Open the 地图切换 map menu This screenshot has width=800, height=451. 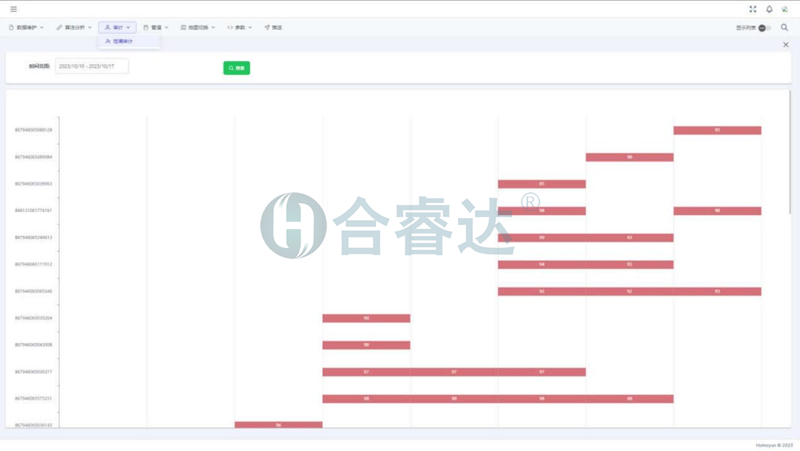point(197,28)
